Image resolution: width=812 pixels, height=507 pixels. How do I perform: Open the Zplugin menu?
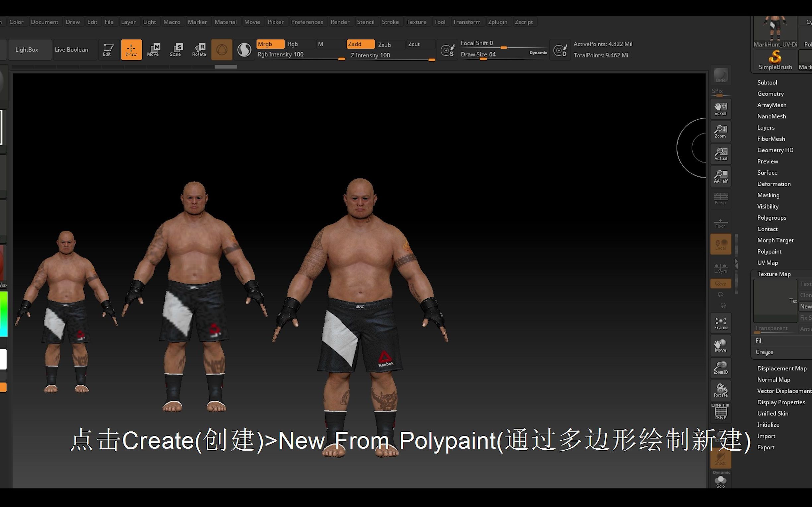(498, 22)
